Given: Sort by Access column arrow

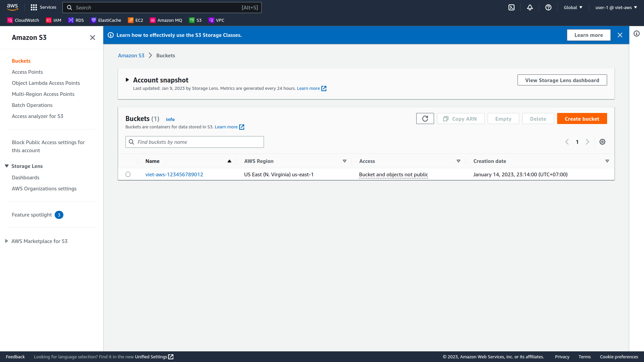Looking at the screenshot, I should point(459,161).
